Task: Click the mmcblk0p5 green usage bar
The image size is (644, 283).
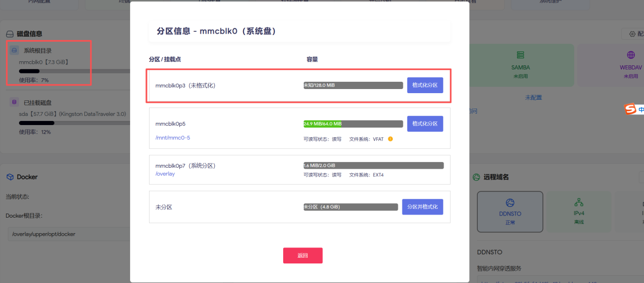Action: [x=322, y=123]
